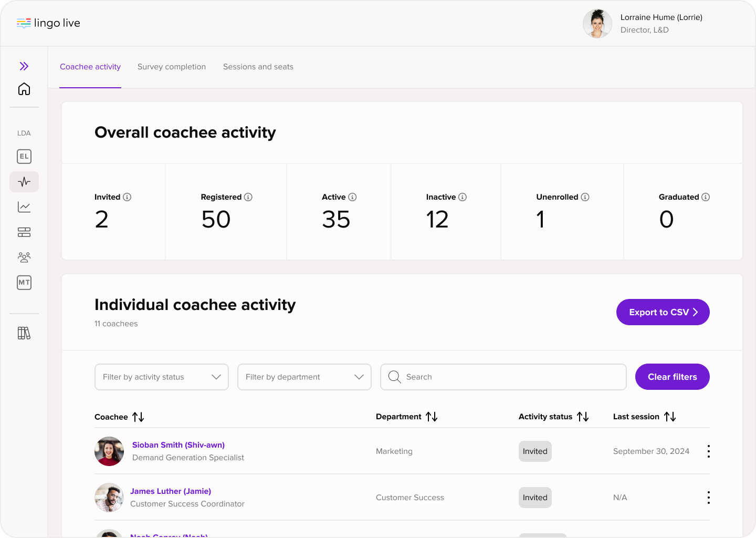Click the Lorraine Hume (Lorrie) name
Viewport: 756px width, 538px height.
(x=661, y=17)
